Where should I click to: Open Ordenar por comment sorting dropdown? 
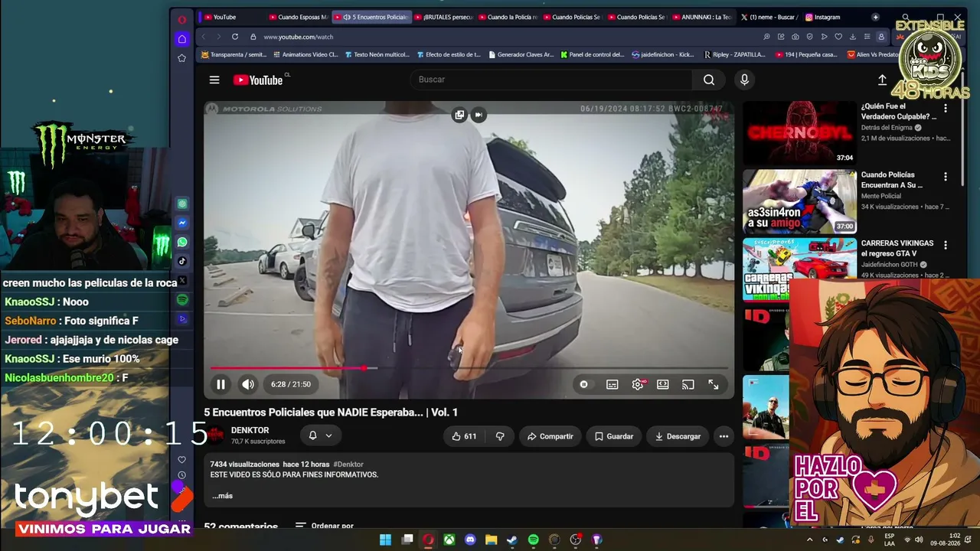click(x=325, y=527)
